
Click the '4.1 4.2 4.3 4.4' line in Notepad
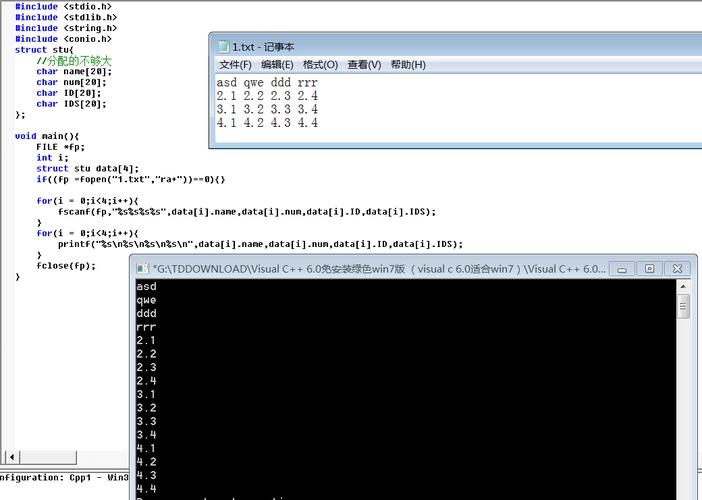pyautogui.click(x=267, y=123)
